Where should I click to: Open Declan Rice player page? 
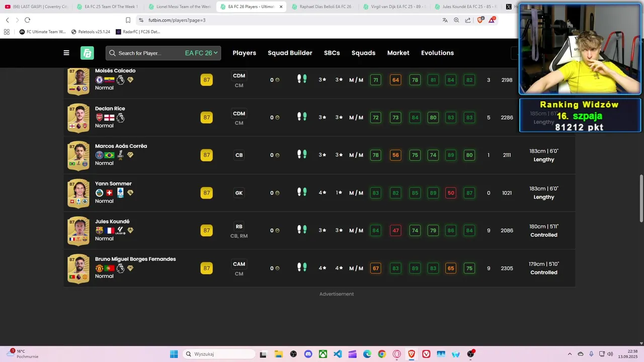pos(110,109)
